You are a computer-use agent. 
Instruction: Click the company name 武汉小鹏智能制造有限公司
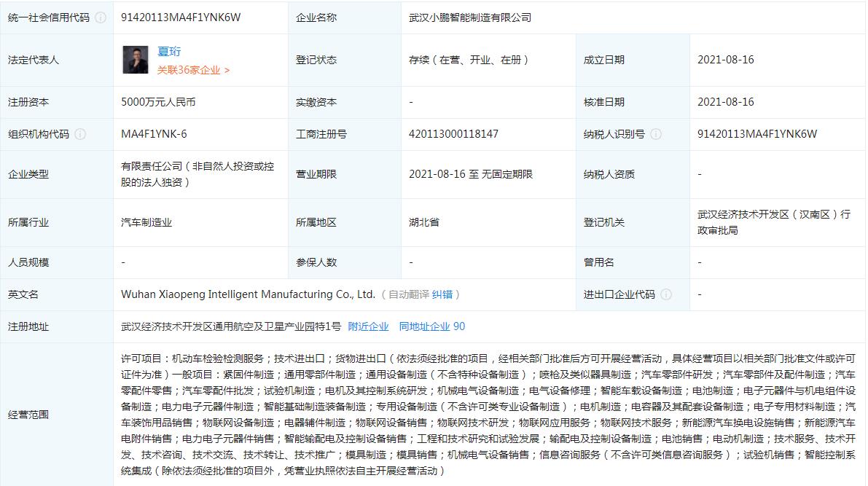click(x=470, y=17)
